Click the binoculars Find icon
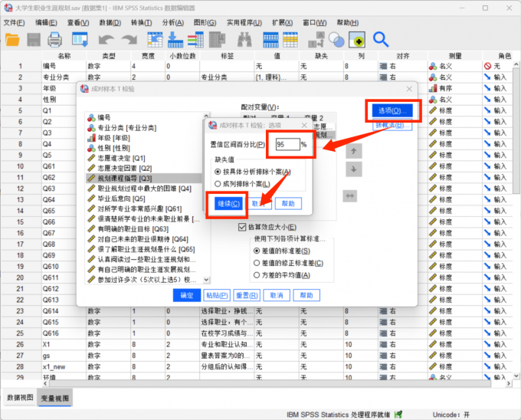The image size is (521, 420). coord(244,40)
